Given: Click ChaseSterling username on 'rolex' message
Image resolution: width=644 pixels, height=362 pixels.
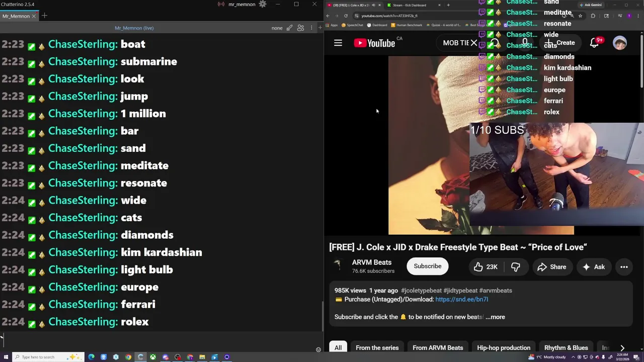Looking at the screenshot, I should click(83, 322).
